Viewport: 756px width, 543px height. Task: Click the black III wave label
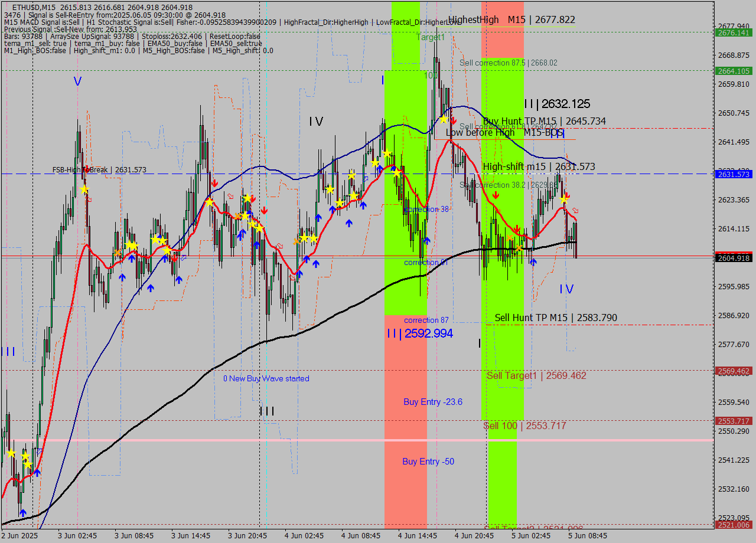click(x=267, y=411)
